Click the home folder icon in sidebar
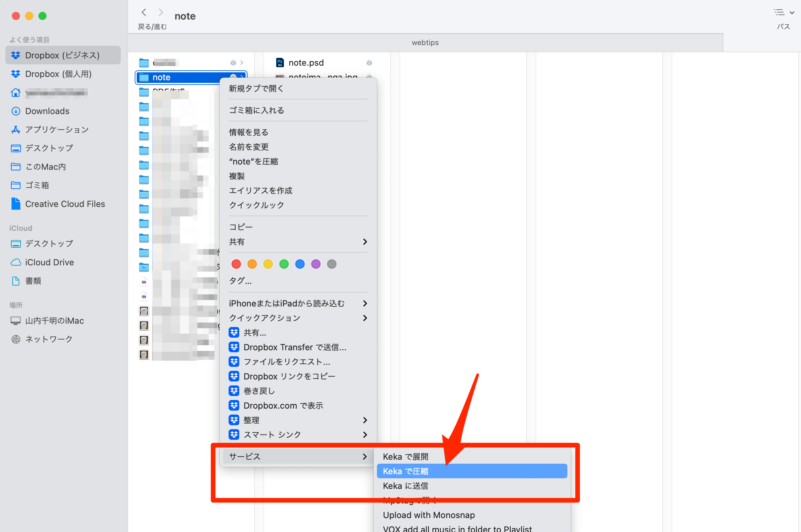The image size is (801, 532). pos(16,92)
